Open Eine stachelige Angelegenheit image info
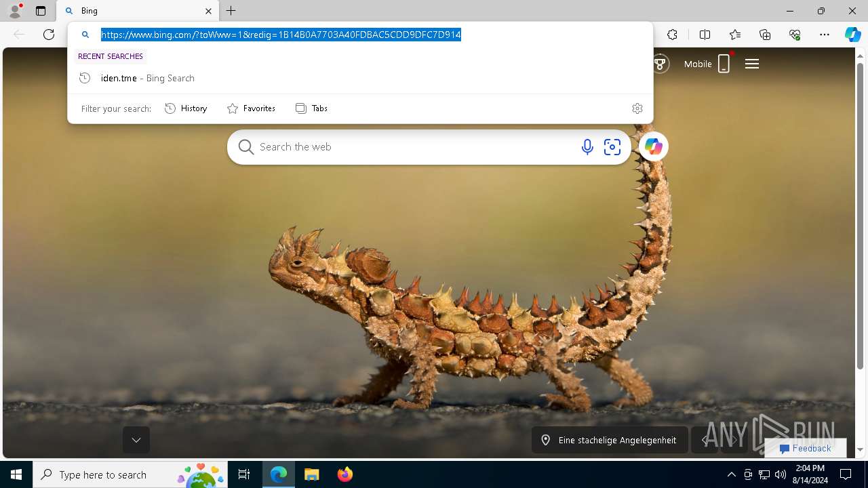The image size is (868, 488). 610,440
